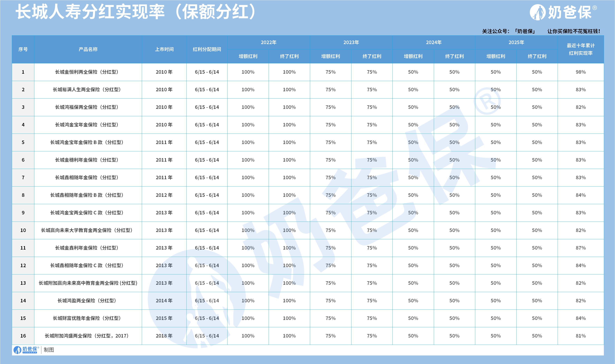
Task: Click the 2014年 listing year of 长城鸿盈
Action: [164, 300]
